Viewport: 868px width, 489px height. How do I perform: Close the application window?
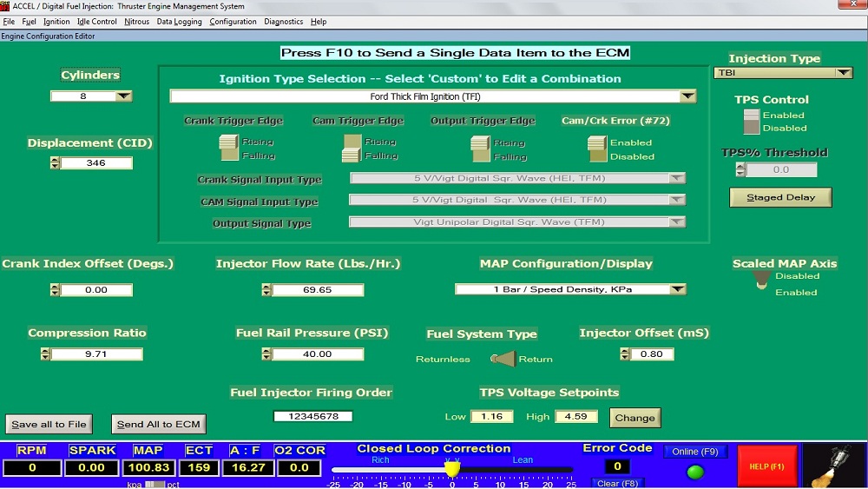pos(852,4)
